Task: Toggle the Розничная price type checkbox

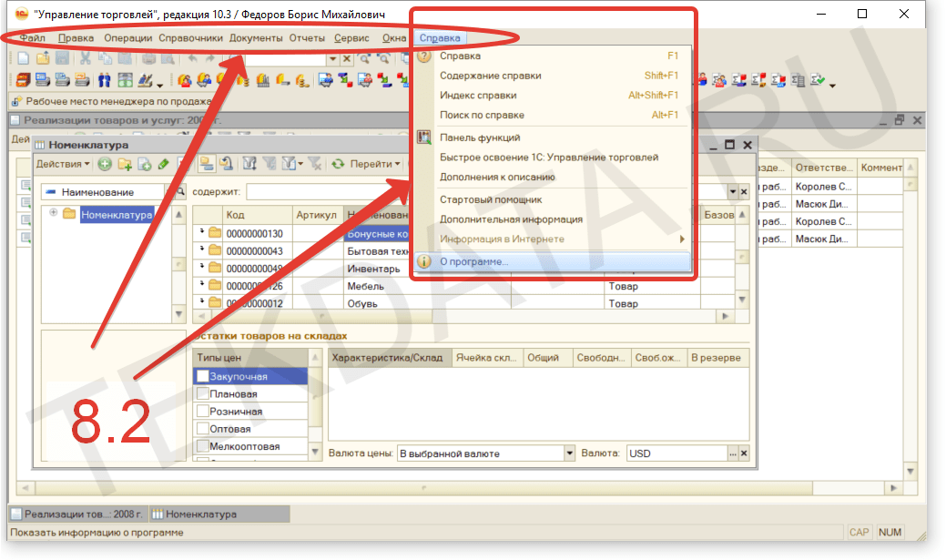Action: point(203,412)
